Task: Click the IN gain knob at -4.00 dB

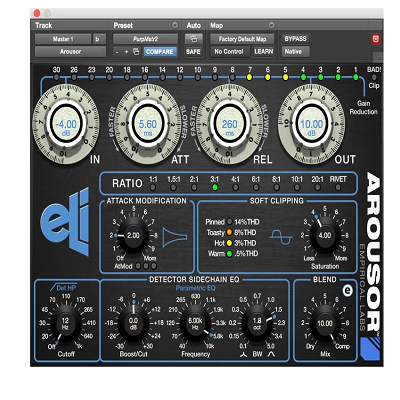Action: (66, 125)
